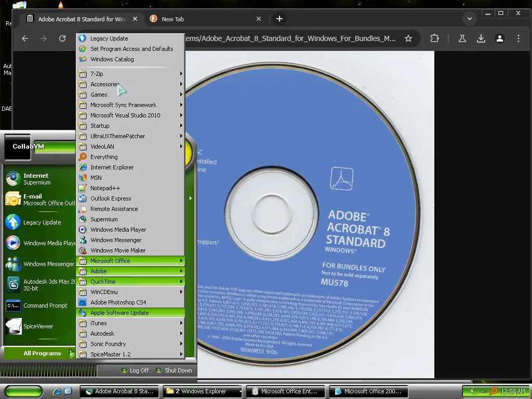Open Legacy Update in All Programs list
Image resolution: width=532 pixels, height=399 pixels.
tap(130, 38)
